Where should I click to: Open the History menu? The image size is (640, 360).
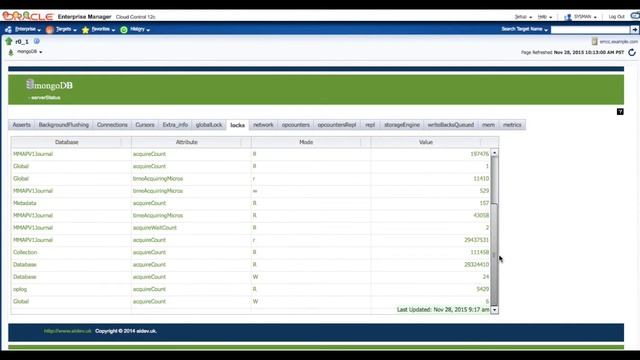[140, 29]
